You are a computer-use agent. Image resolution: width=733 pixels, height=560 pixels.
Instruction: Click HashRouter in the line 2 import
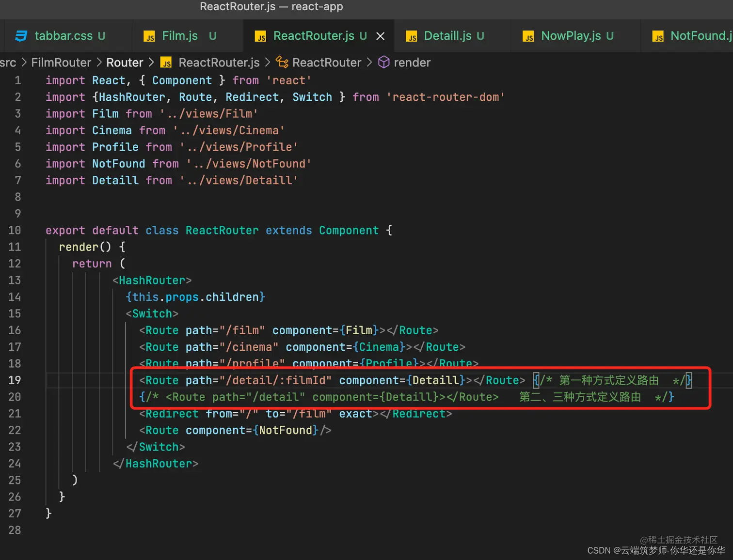coord(132,97)
